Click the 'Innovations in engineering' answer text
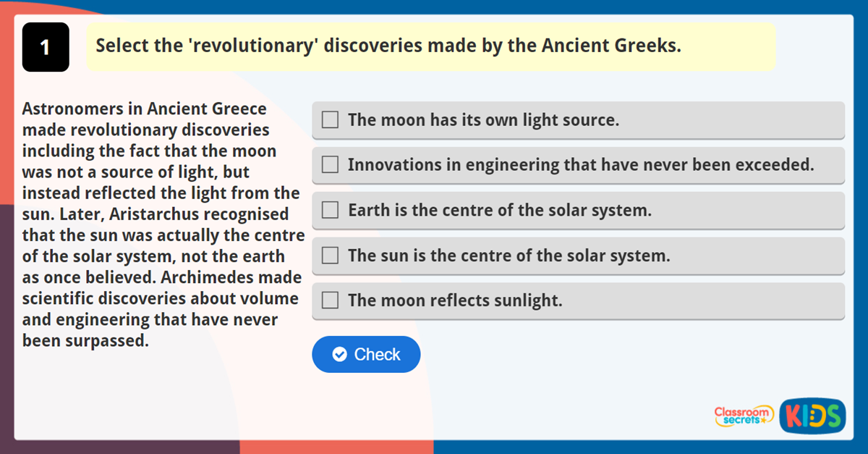 pyautogui.click(x=581, y=165)
